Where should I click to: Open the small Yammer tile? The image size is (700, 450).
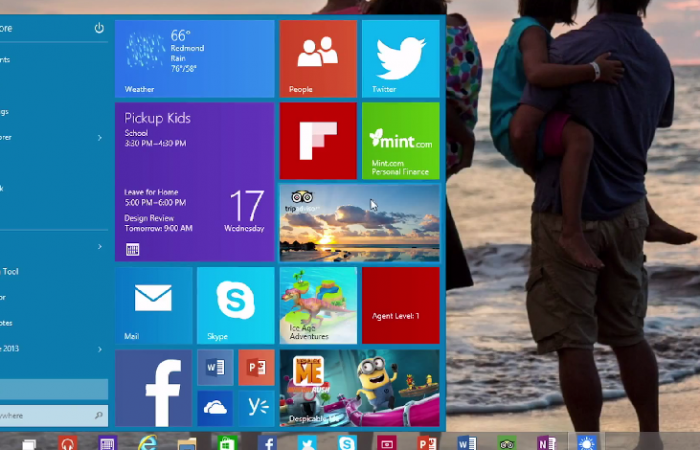[255, 407]
